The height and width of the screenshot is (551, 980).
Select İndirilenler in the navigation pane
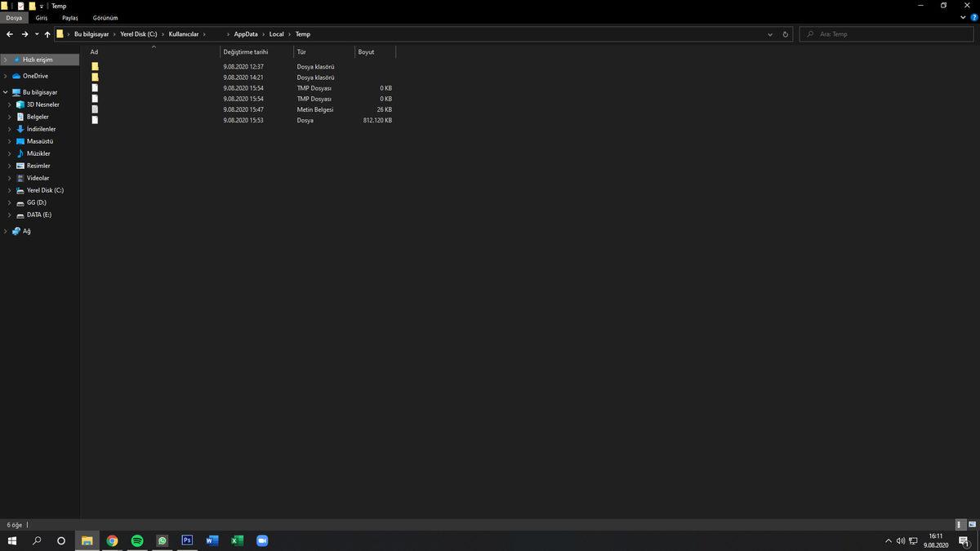click(x=41, y=129)
